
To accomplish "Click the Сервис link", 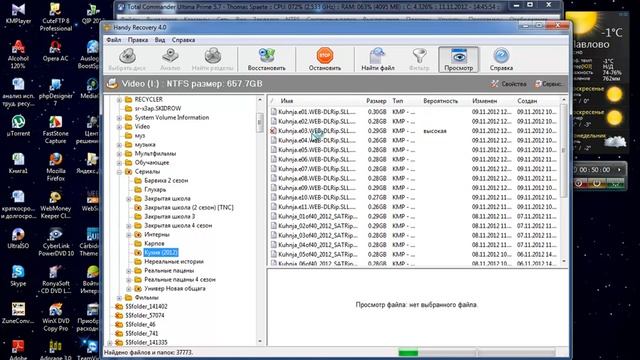I will click(x=548, y=84).
